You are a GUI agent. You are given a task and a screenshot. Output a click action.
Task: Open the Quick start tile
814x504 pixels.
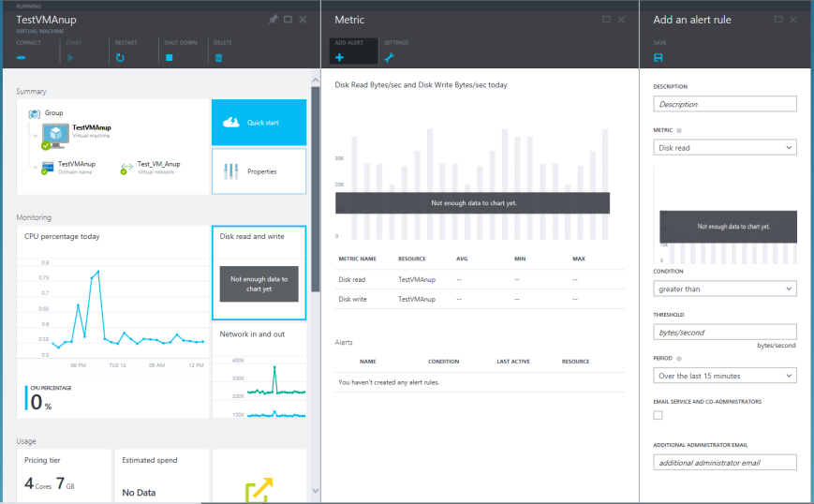pyautogui.click(x=259, y=123)
